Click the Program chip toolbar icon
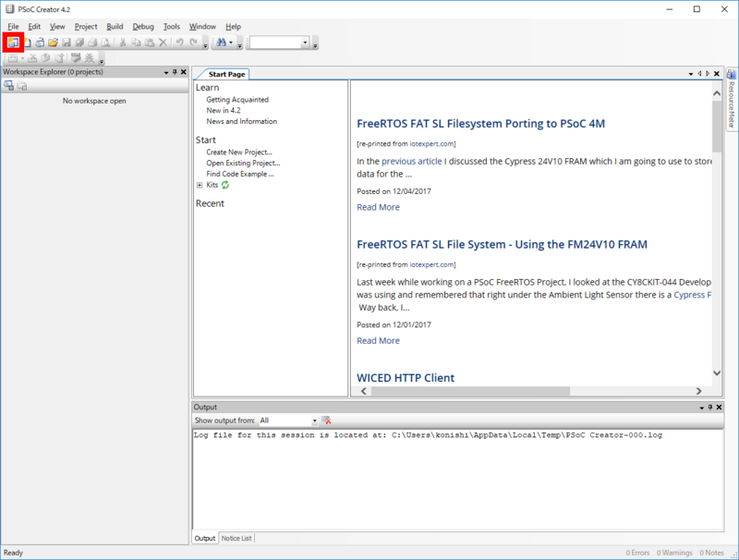 (76, 58)
